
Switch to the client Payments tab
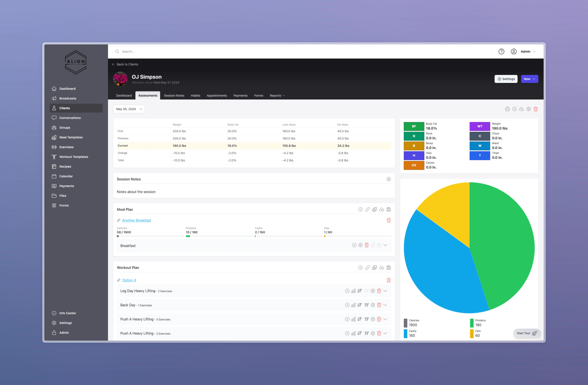pyautogui.click(x=240, y=95)
